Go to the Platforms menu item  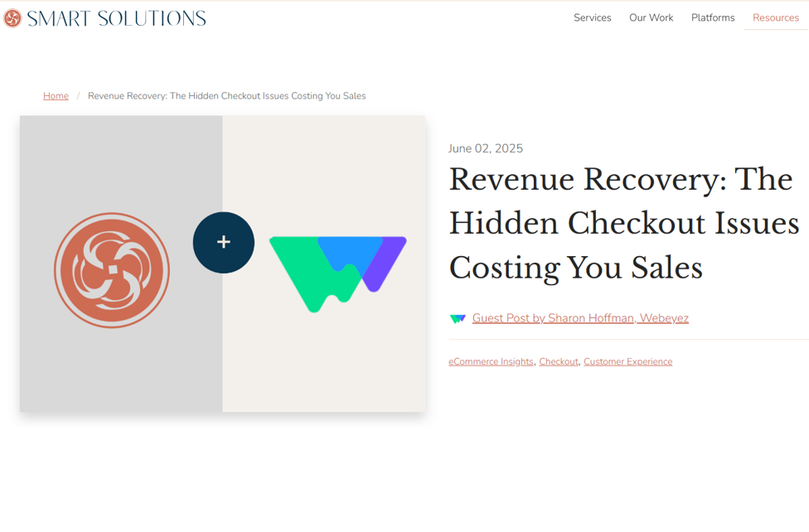[x=713, y=17]
